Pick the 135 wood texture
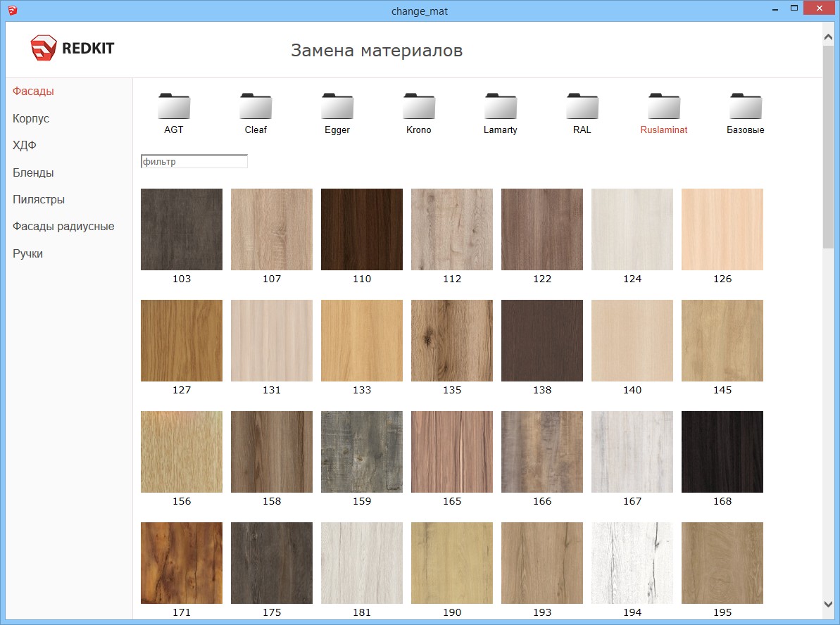Viewport: 840px width, 625px height. tap(452, 341)
